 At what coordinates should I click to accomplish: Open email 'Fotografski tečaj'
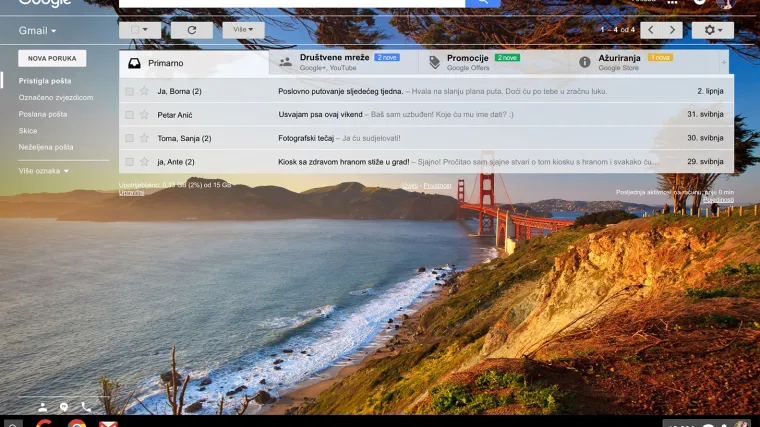[306, 138]
